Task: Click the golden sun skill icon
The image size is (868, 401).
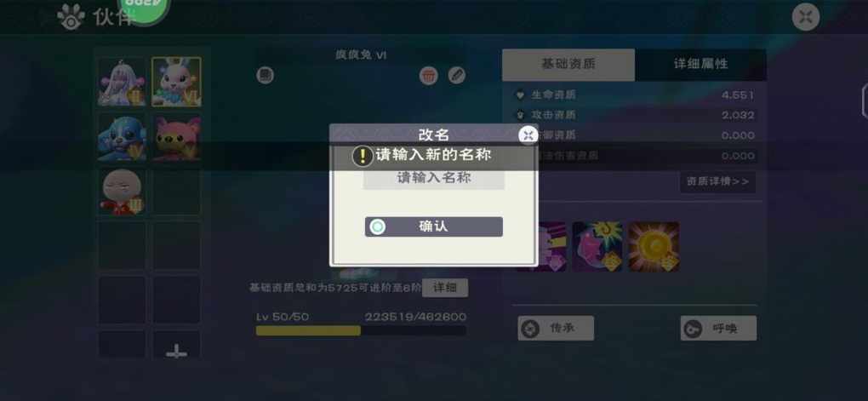Action: [x=654, y=246]
